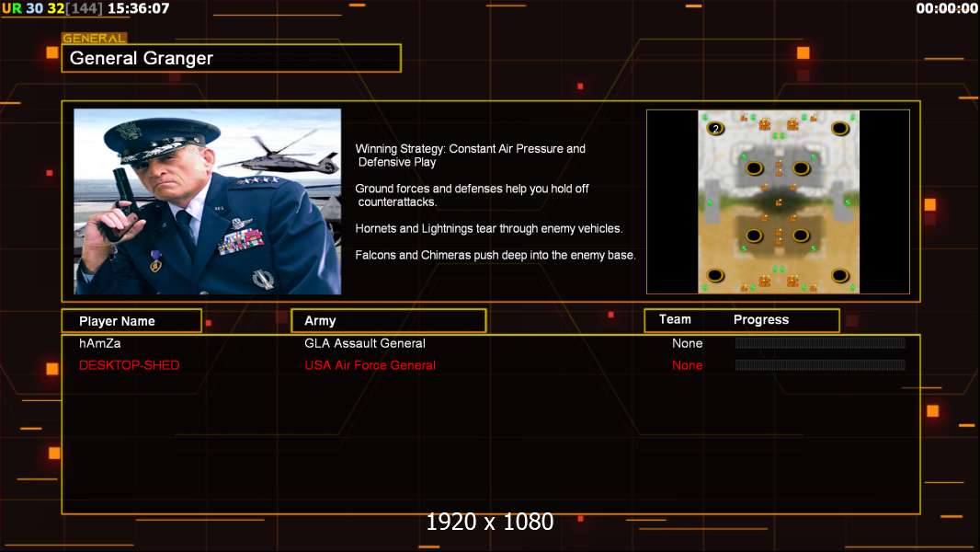Select start position marker numbered 2
The height and width of the screenshot is (552, 980).
coord(715,129)
